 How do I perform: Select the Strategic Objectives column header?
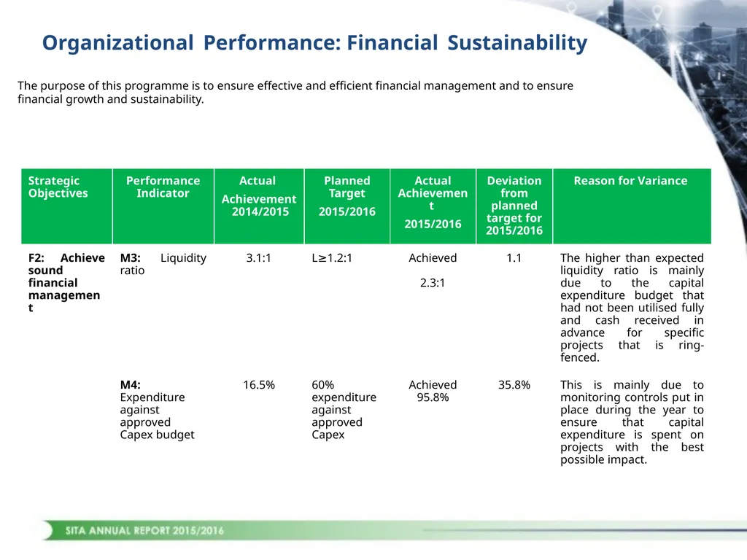click(66, 206)
